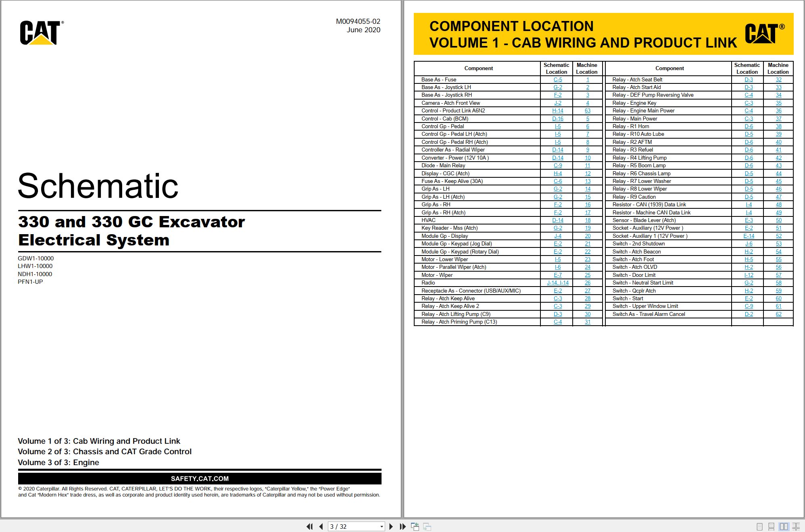Screen dimensions: 805x532
Task: Click the next view navigation icon
Action: pos(427,526)
